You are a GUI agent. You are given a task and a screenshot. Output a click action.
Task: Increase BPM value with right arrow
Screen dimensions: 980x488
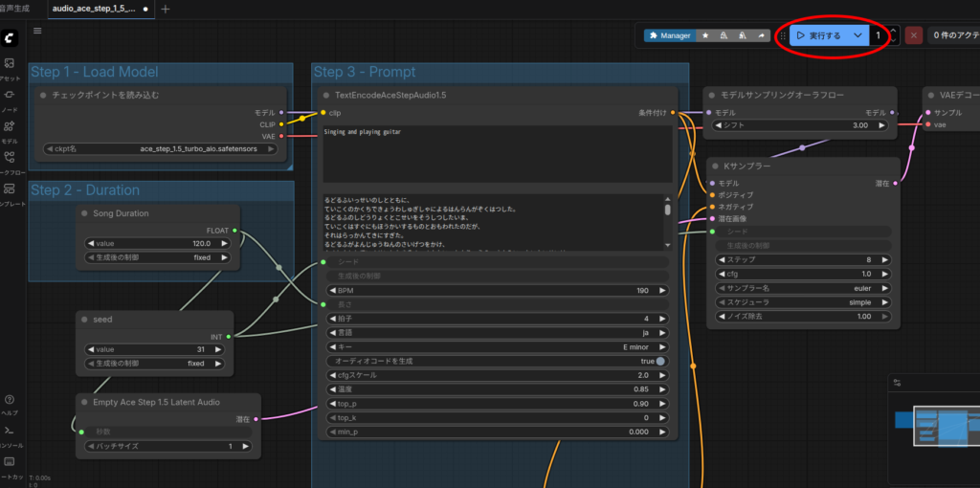coord(661,290)
